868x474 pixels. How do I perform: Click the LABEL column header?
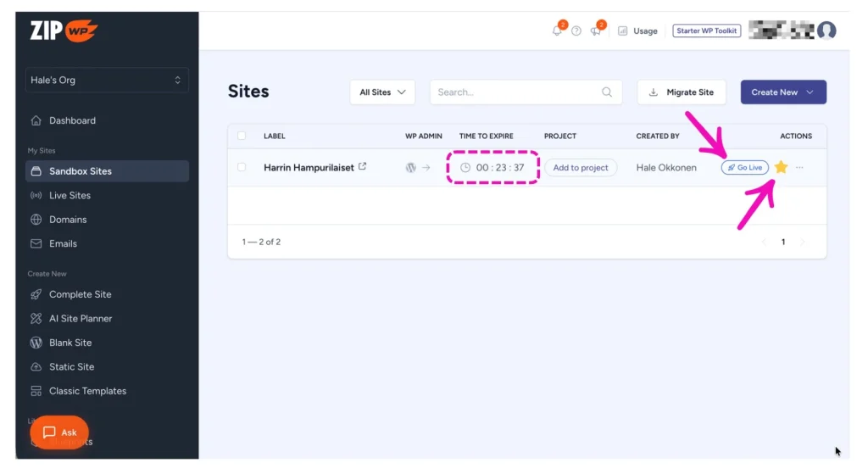click(x=275, y=137)
